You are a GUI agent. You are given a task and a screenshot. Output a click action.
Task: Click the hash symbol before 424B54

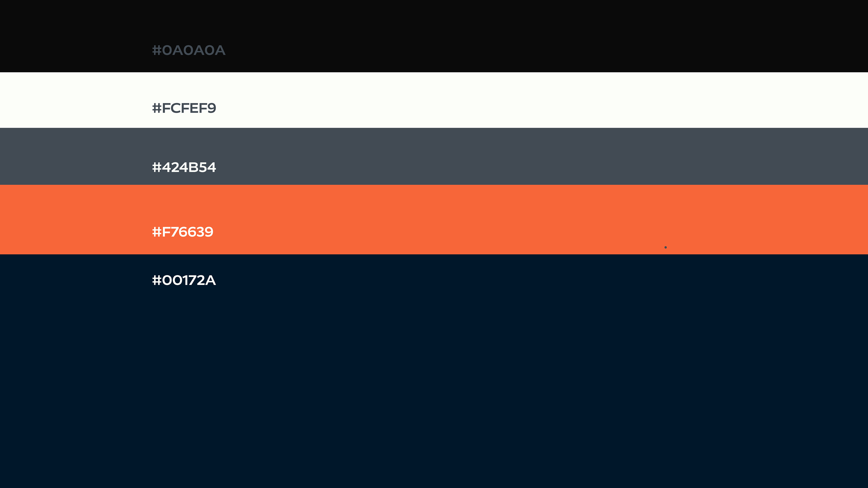[157, 167]
